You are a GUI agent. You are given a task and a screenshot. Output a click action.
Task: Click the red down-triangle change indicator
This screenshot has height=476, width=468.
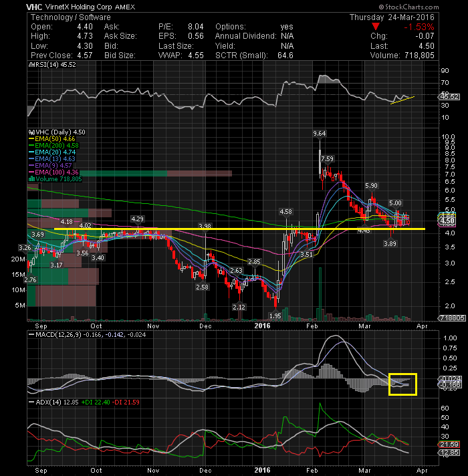pos(376,27)
